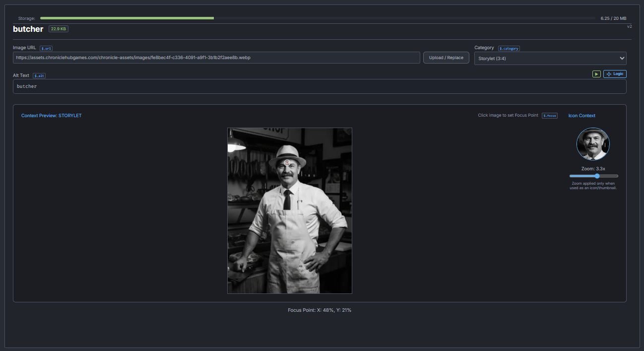Click the butcher asset title

(x=28, y=29)
